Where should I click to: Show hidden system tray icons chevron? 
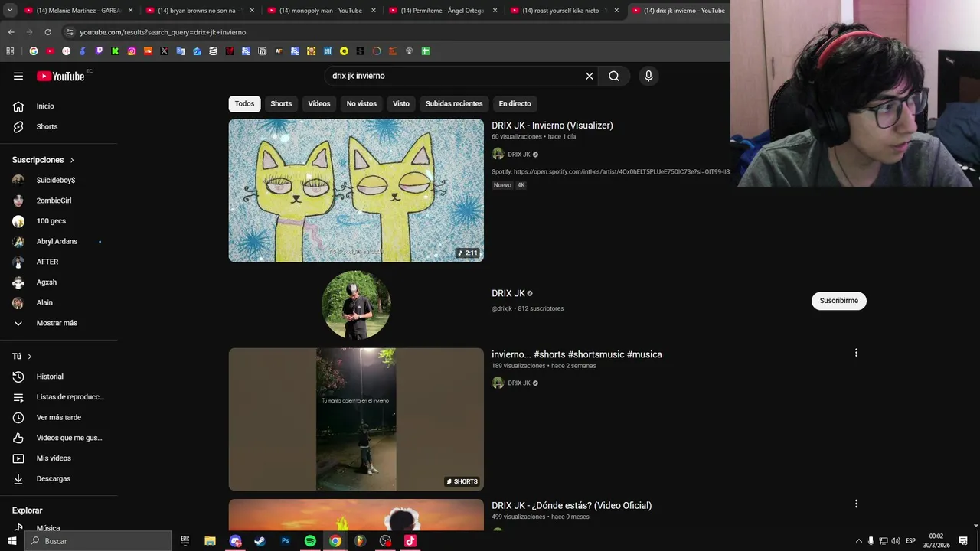click(858, 541)
